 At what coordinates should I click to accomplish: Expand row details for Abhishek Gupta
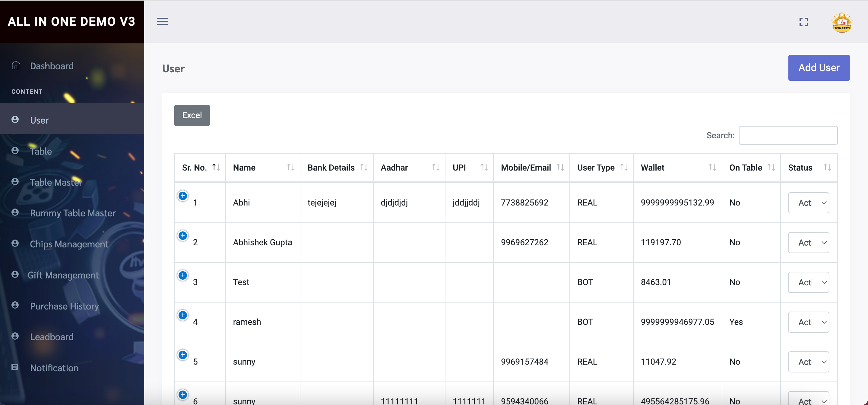tap(183, 235)
